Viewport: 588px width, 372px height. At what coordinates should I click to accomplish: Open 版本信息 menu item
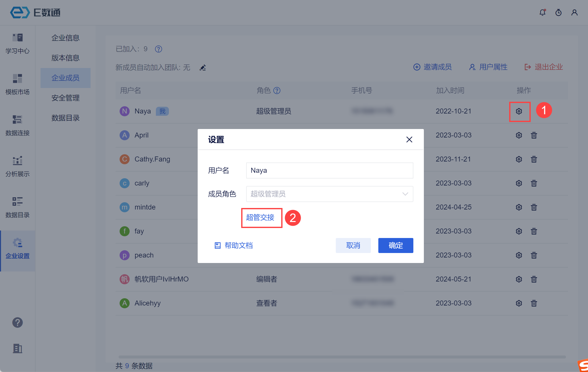click(x=65, y=58)
